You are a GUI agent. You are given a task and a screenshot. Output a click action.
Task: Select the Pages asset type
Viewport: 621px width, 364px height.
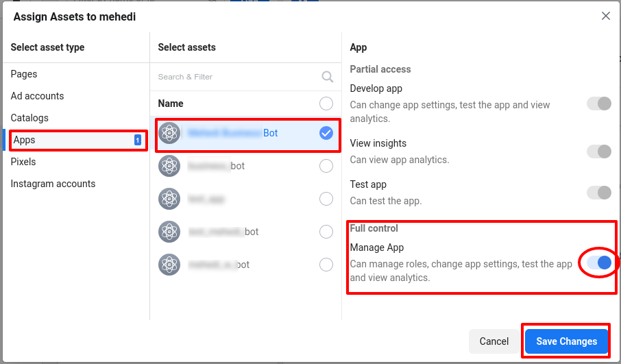coord(24,74)
